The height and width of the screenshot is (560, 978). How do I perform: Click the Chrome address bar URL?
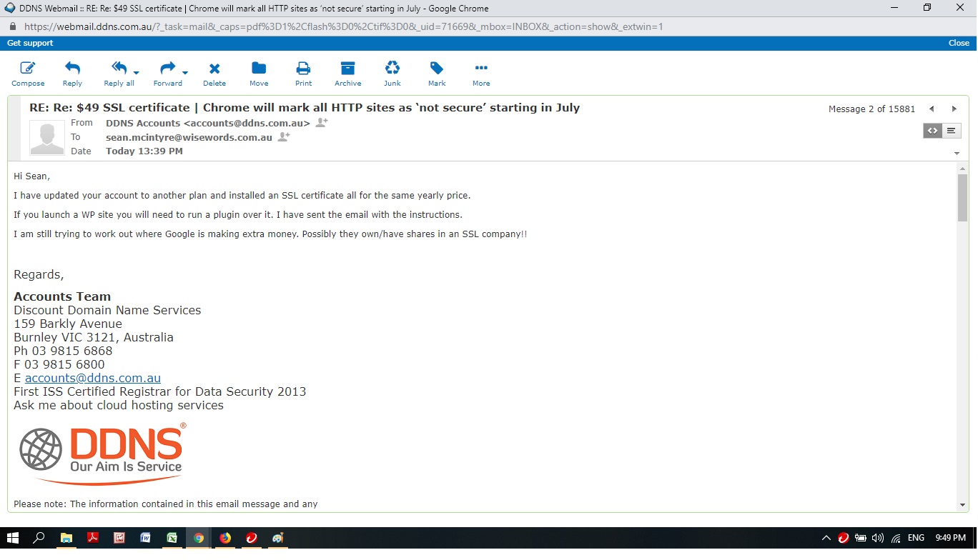(343, 26)
